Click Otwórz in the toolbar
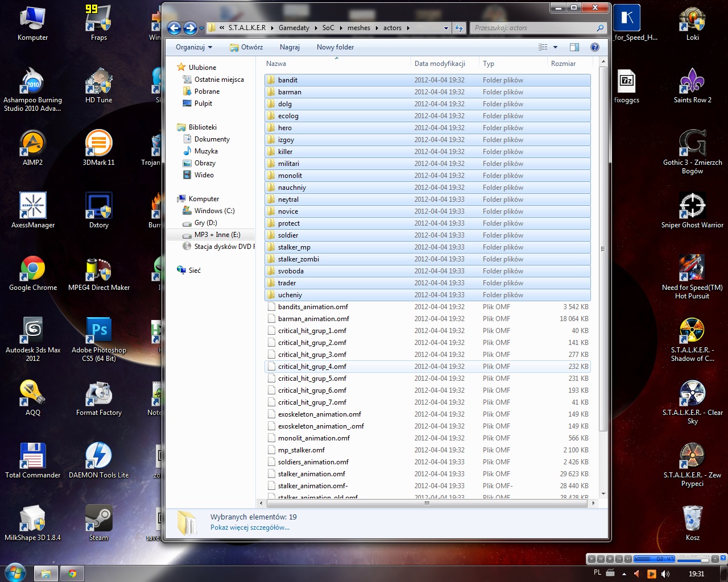This screenshot has width=728, height=582. [246, 47]
